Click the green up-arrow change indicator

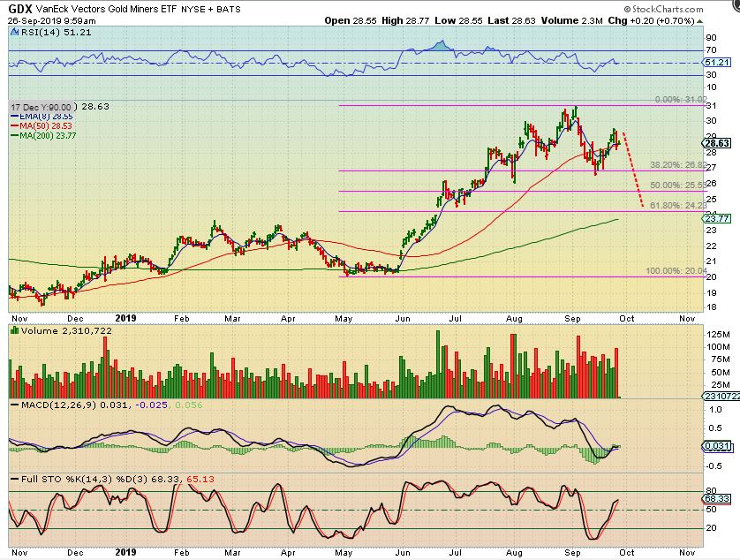[x=700, y=21]
